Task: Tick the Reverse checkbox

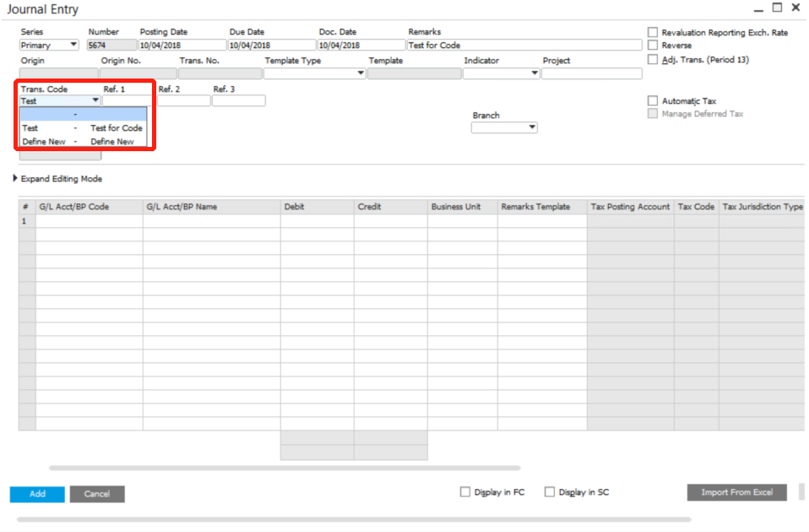Action: point(652,46)
